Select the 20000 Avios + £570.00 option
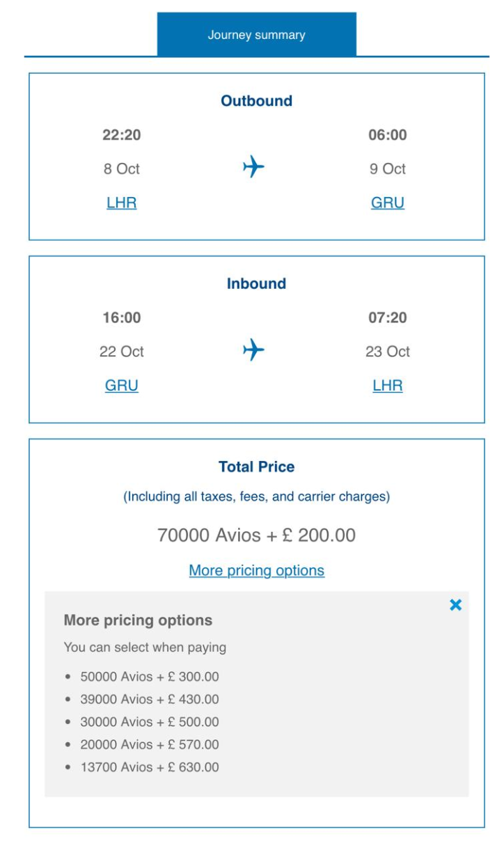The width and height of the screenshot is (504, 848). pos(149,744)
